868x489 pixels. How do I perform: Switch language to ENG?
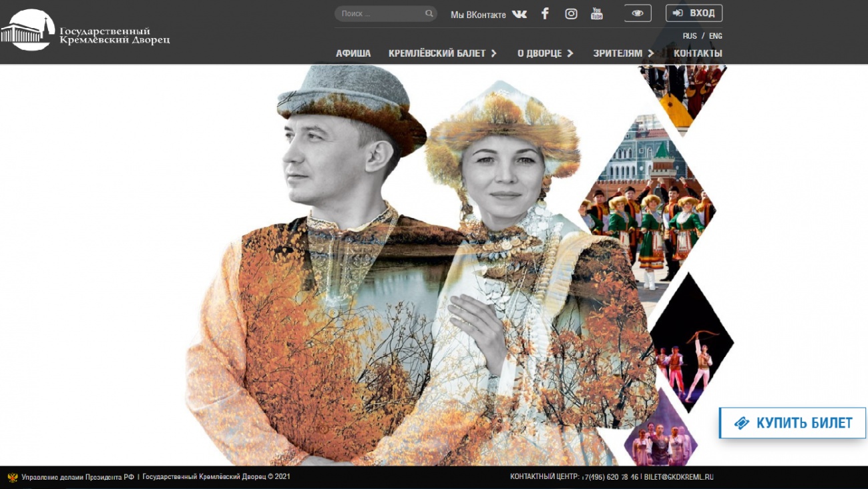click(x=715, y=36)
